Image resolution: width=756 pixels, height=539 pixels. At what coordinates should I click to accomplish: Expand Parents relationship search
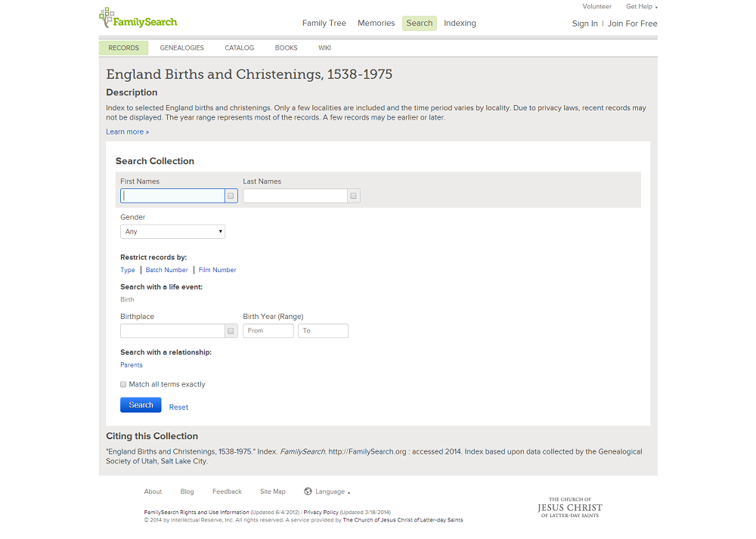coord(131,365)
